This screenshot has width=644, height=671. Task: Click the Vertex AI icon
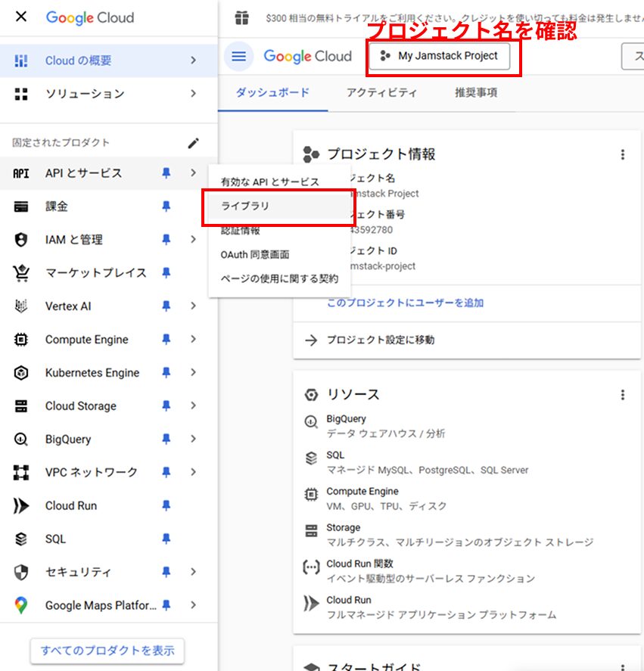(x=21, y=306)
